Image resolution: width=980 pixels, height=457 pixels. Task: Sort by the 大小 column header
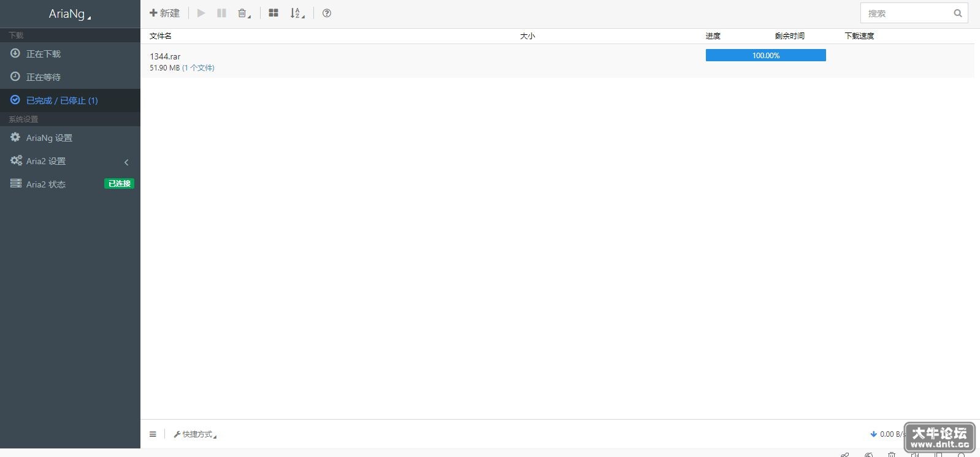tap(527, 36)
